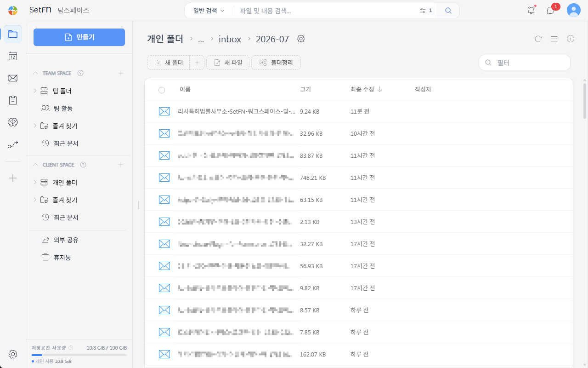Image resolution: width=588 pixels, height=368 pixels.
Task: Open settings gear at bottom left
Action: [x=13, y=354]
